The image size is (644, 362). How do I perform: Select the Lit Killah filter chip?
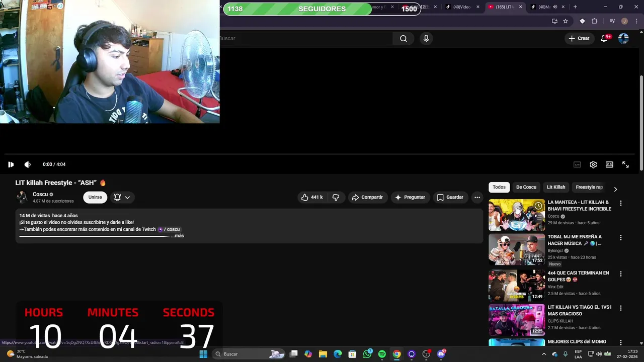click(x=556, y=187)
